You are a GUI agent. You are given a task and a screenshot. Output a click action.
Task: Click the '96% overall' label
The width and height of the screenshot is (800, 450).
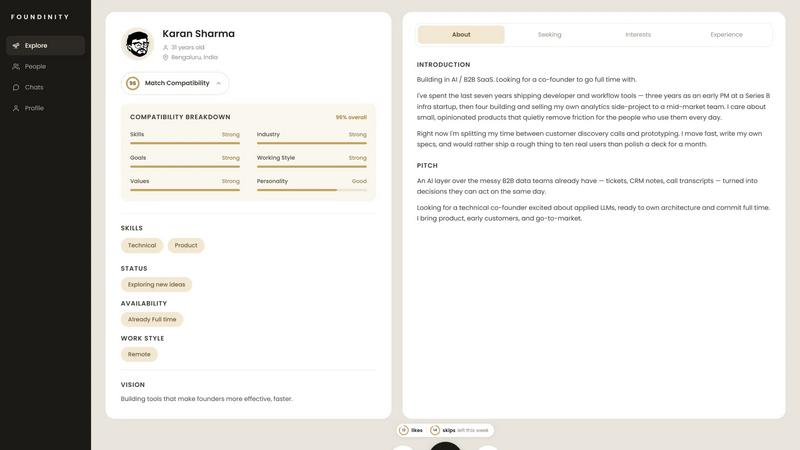[351, 117]
